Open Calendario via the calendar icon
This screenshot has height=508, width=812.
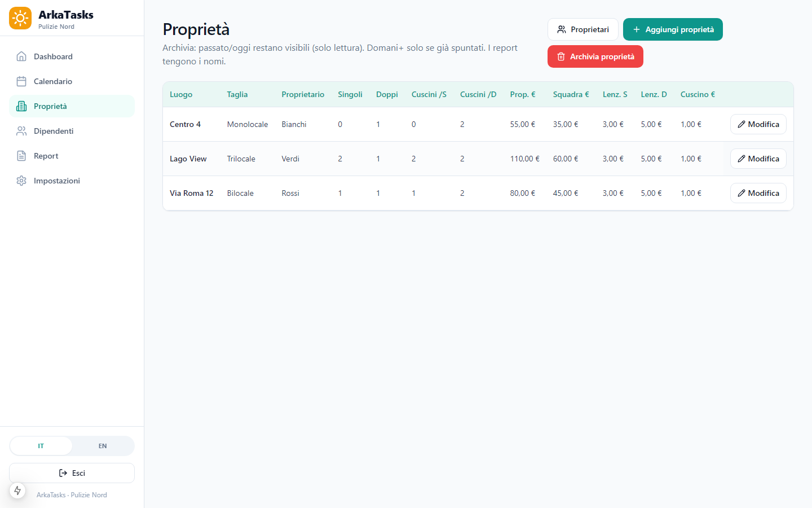(21, 81)
